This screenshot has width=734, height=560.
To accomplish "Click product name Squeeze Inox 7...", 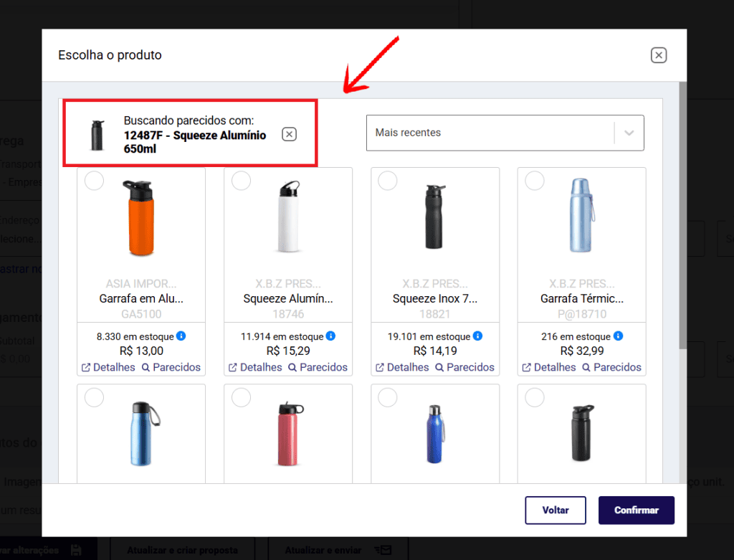I will tap(435, 299).
